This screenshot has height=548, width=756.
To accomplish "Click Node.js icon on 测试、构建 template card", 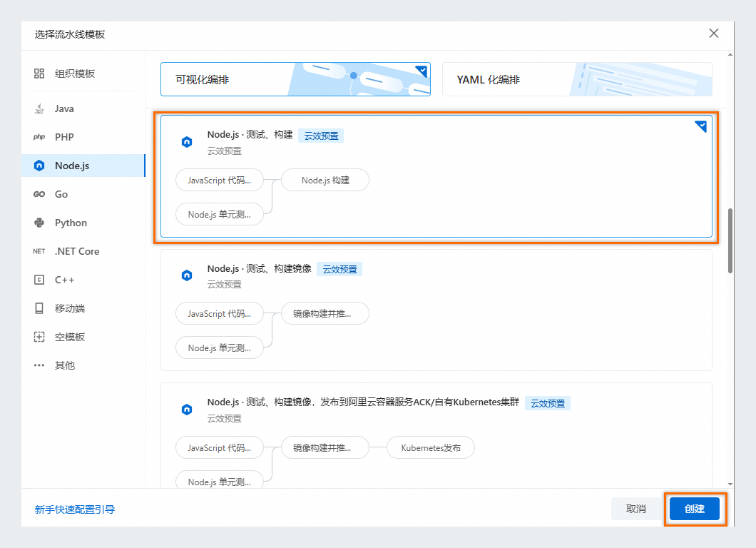I will [x=187, y=142].
